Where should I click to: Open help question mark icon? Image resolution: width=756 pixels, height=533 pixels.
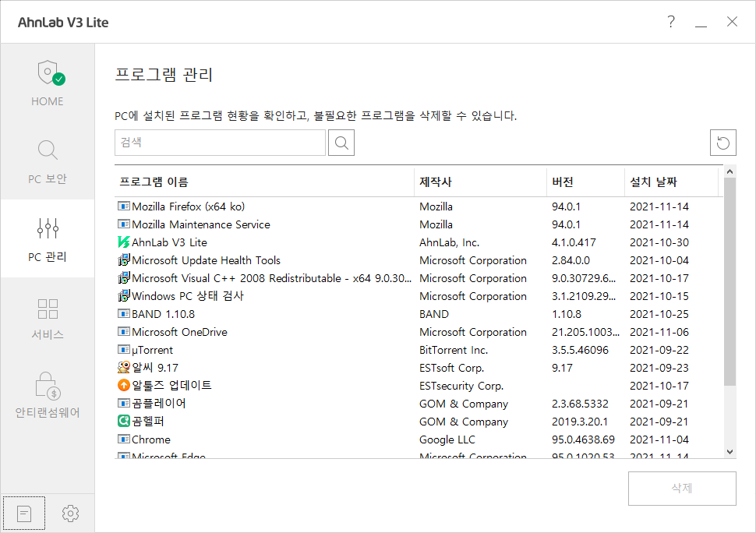[x=671, y=22]
